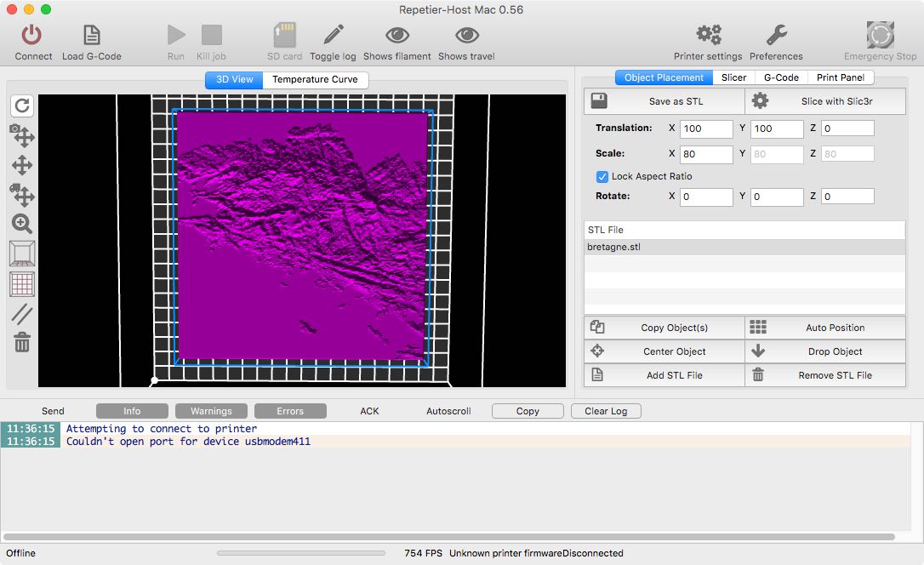
Task: Click Rotate Z input field
Action: 847,197
